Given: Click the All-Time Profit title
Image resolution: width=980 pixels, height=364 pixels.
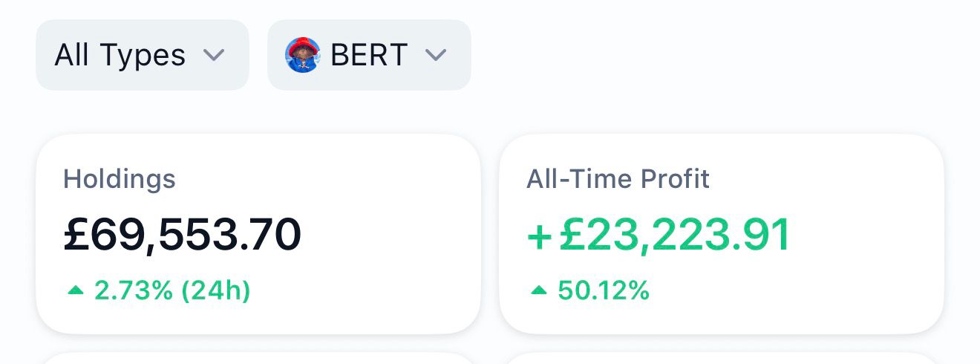Looking at the screenshot, I should coord(618,179).
